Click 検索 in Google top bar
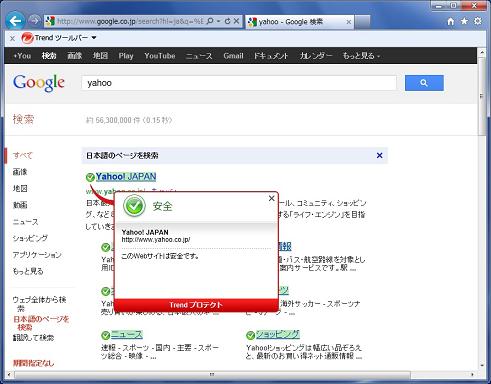The height and width of the screenshot is (384, 491). [x=49, y=56]
